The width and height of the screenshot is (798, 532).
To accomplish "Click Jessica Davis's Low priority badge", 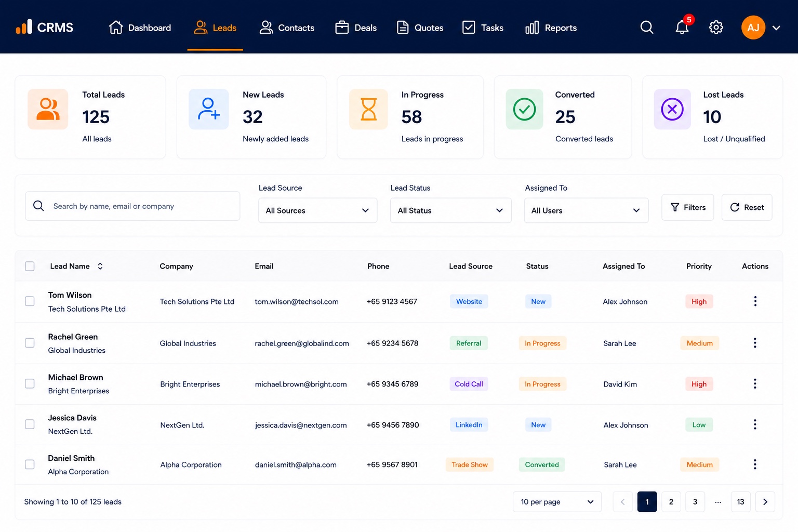I will 699,424.
